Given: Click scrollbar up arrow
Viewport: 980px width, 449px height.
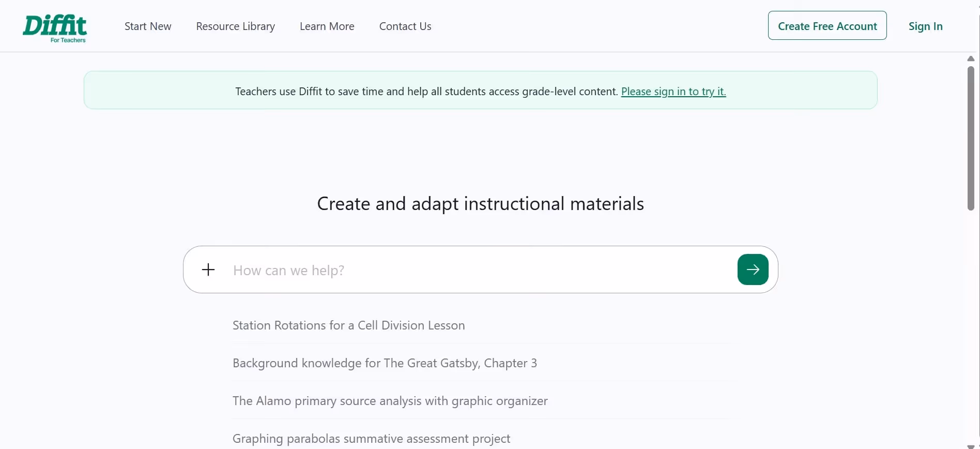Looking at the screenshot, I should 971,58.
